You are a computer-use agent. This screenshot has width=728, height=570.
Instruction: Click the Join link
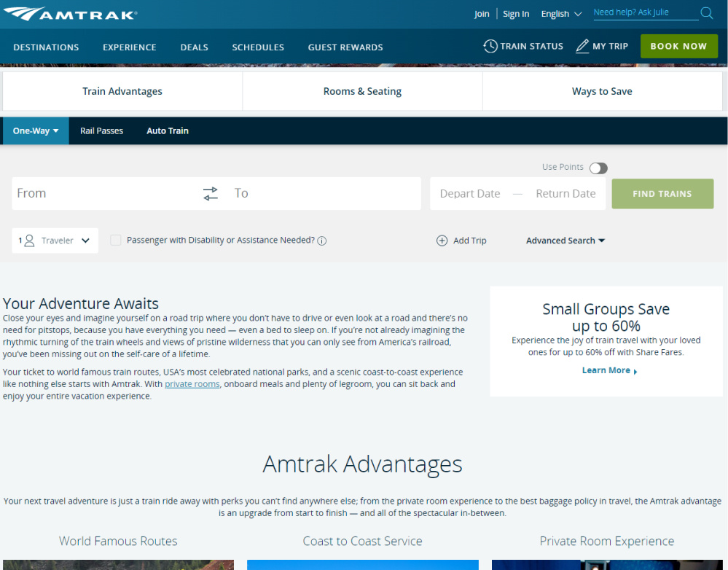pyautogui.click(x=482, y=14)
